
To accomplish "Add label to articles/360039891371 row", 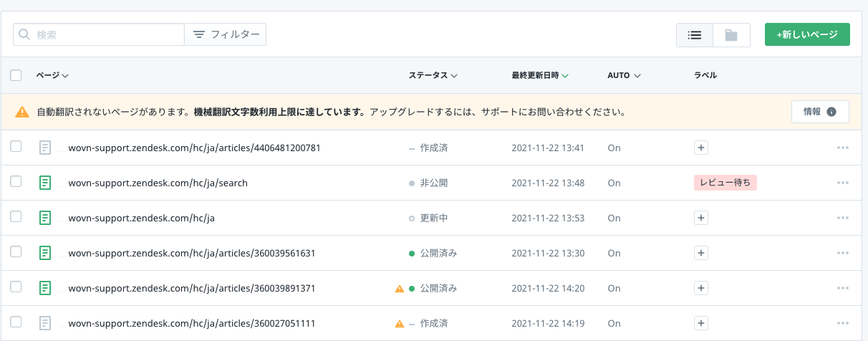I will (x=701, y=288).
